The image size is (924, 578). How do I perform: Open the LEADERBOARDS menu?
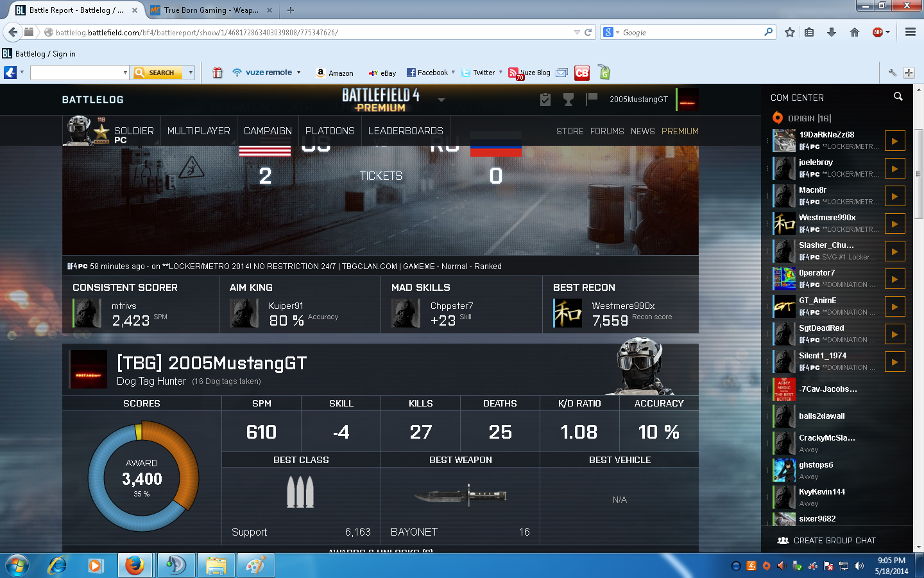point(406,131)
